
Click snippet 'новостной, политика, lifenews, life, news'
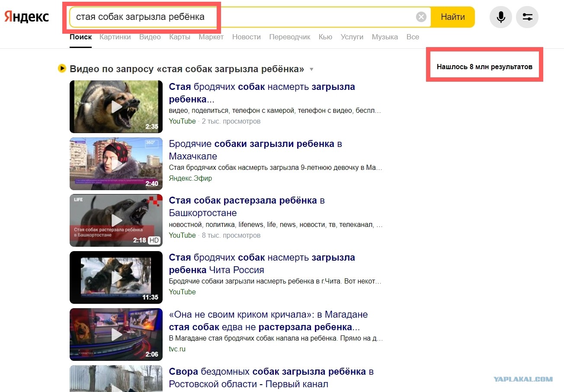pyautogui.click(x=276, y=225)
